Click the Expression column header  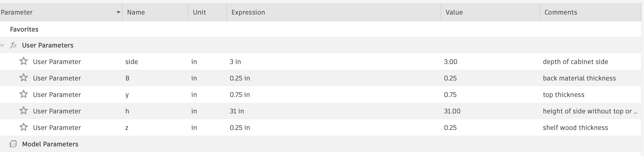(248, 12)
